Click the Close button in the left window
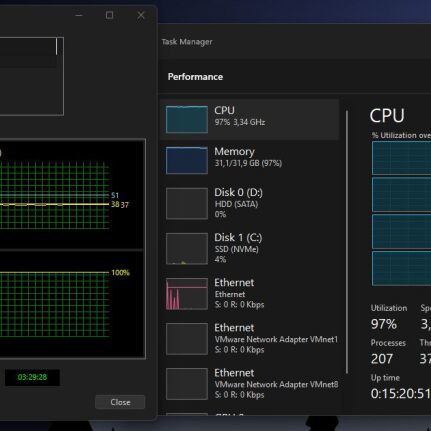 120,402
